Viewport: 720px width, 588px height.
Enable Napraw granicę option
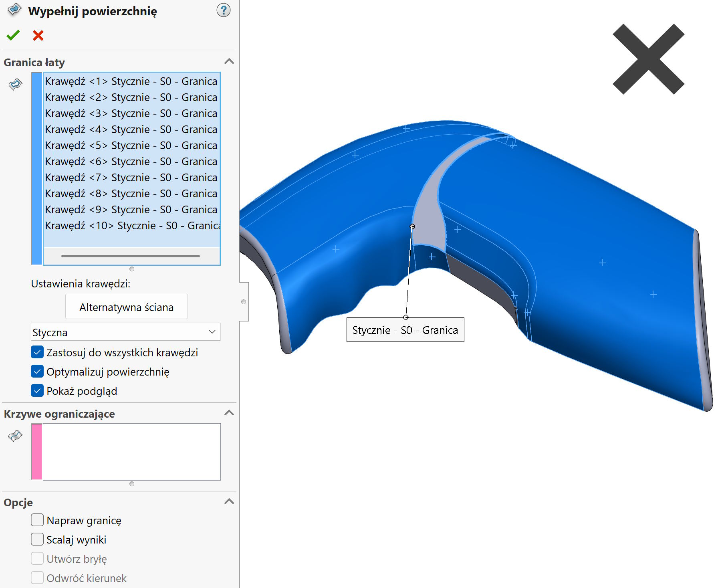(x=37, y=520)
